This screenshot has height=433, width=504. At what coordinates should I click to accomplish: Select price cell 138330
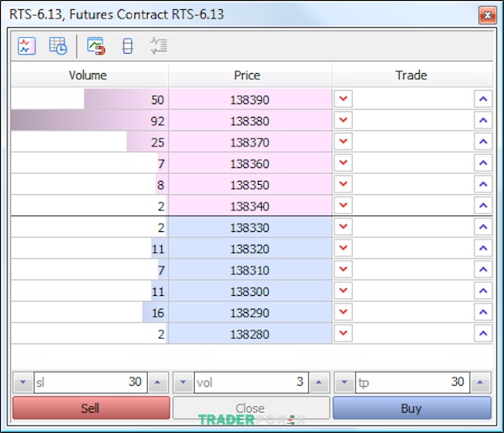point(250,227)
